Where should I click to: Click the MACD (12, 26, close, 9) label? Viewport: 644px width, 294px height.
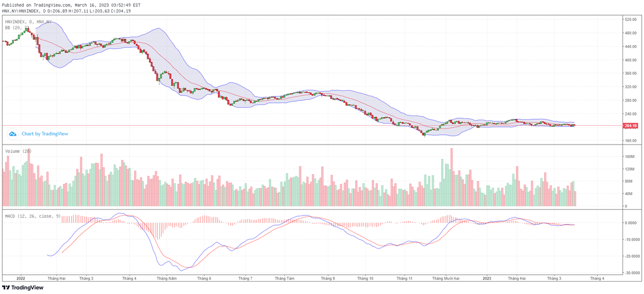[x=32, y=216]
